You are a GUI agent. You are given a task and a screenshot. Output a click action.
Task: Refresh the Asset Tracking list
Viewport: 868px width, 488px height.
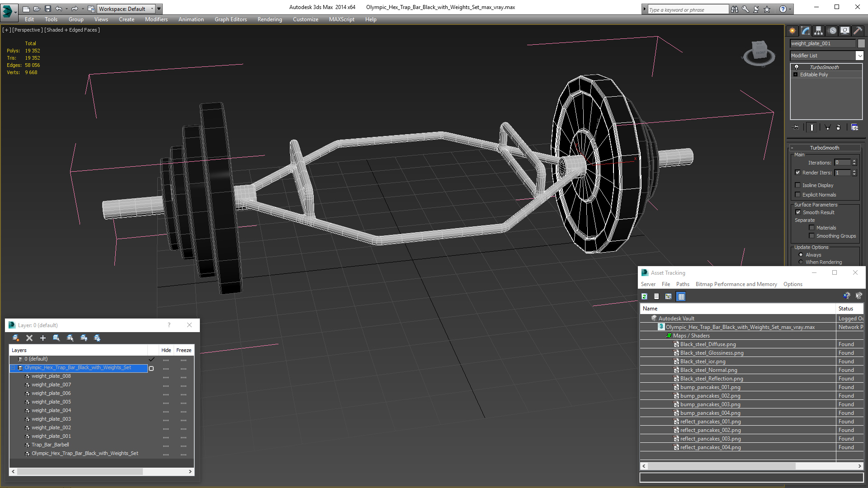click(645, 296)
